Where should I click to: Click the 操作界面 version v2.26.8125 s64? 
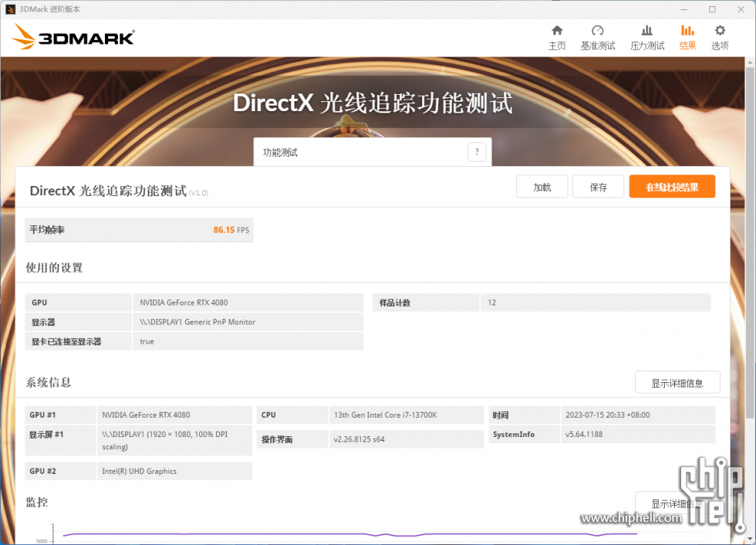point(359,439)
